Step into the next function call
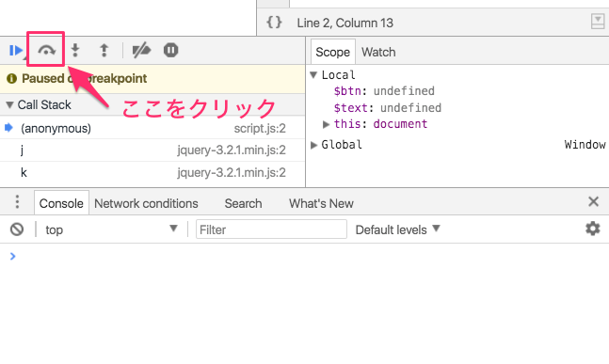609x364 pixels. pyautogui.click(x=75, y=51)
